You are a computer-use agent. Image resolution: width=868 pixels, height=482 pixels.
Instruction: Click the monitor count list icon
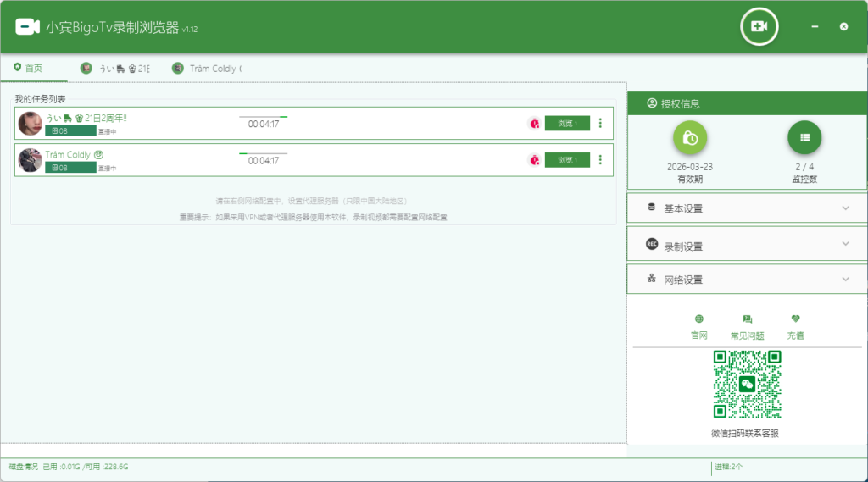(804, 138)
